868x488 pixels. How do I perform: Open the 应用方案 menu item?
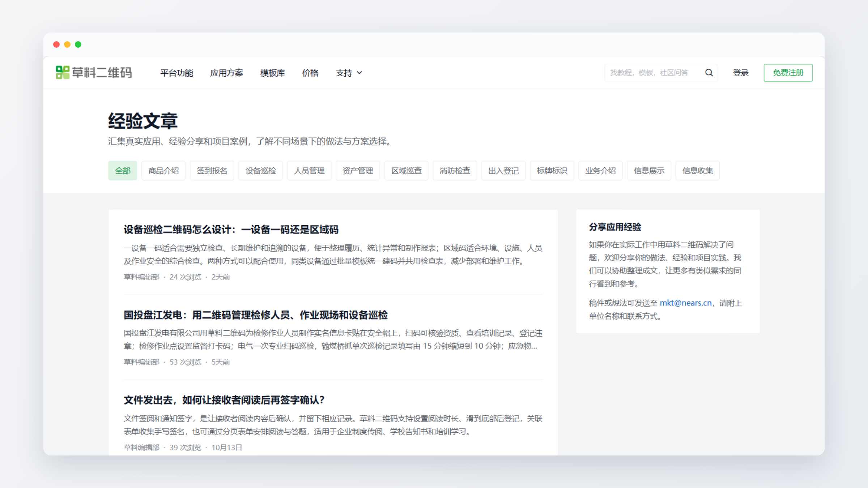pyautogui.click(x=226, y=73)
